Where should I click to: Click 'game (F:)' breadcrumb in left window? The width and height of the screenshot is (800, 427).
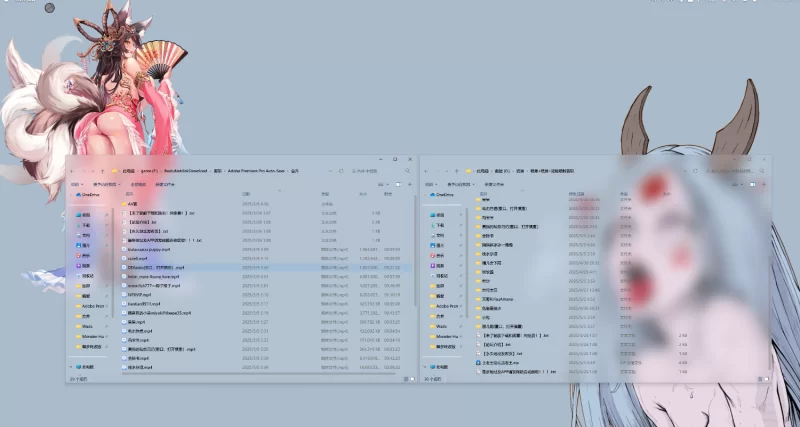click(149, 171)
